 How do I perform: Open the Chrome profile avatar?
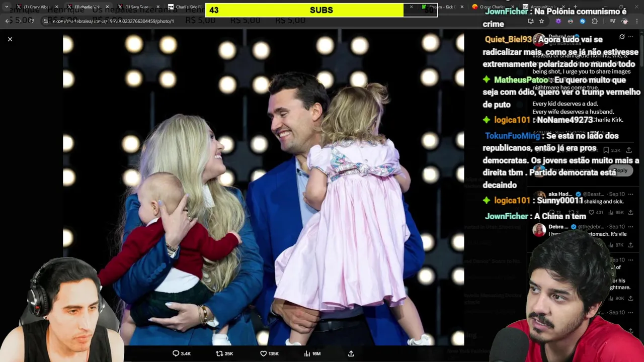(x=625, y=21)
